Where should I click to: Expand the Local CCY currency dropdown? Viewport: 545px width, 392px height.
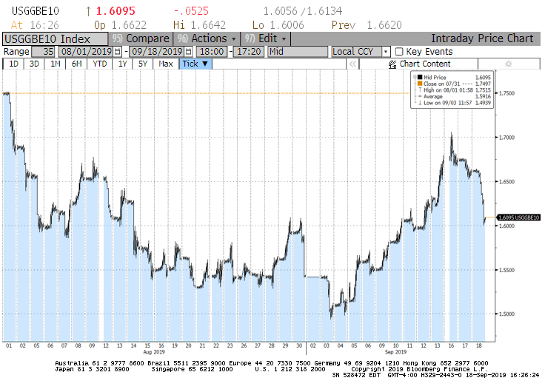[x=385, y=52]
